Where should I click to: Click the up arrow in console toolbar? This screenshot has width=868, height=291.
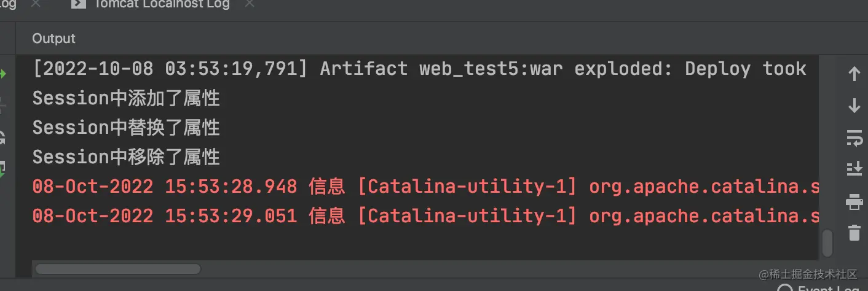point(854,74)
